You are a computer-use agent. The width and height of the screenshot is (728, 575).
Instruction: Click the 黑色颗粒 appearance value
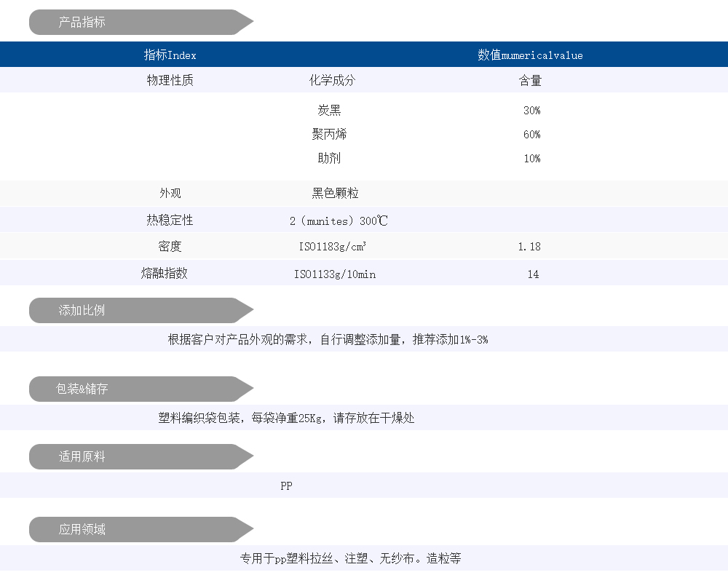pos(335,194)
